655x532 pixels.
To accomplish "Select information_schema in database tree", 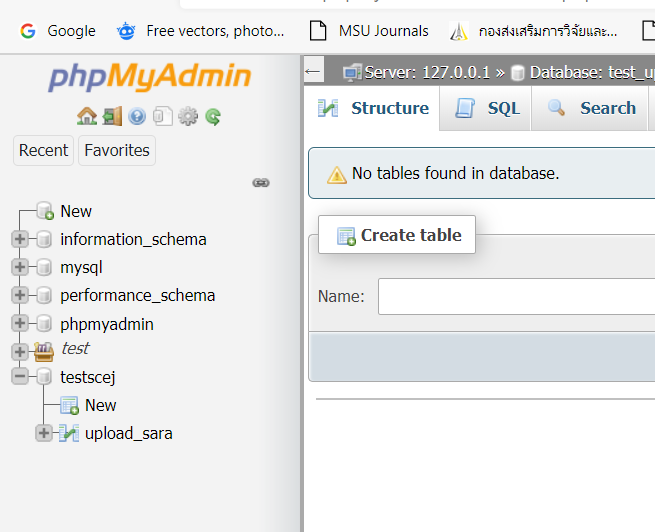I will pos(133,240).
